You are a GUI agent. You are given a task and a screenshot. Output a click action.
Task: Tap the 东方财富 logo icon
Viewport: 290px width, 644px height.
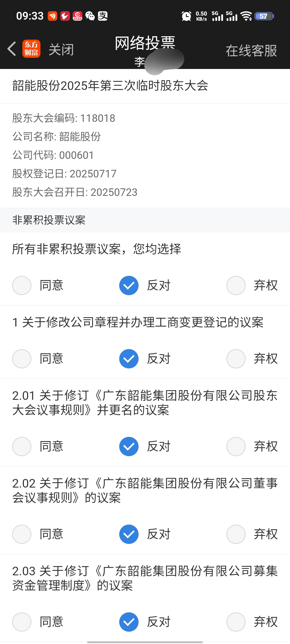click(31, 49)
